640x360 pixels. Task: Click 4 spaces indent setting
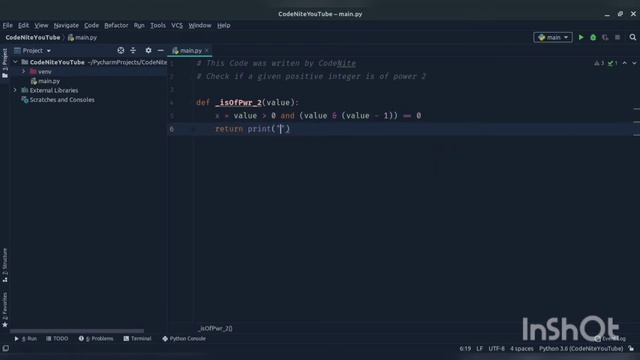[522, 349]
